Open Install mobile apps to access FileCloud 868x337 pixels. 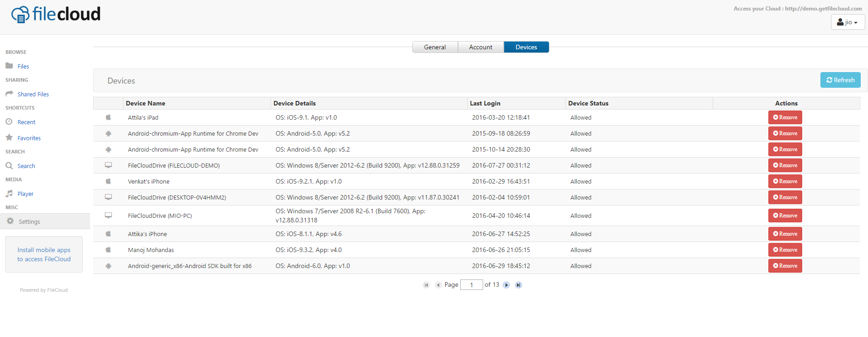click(44, 254)
